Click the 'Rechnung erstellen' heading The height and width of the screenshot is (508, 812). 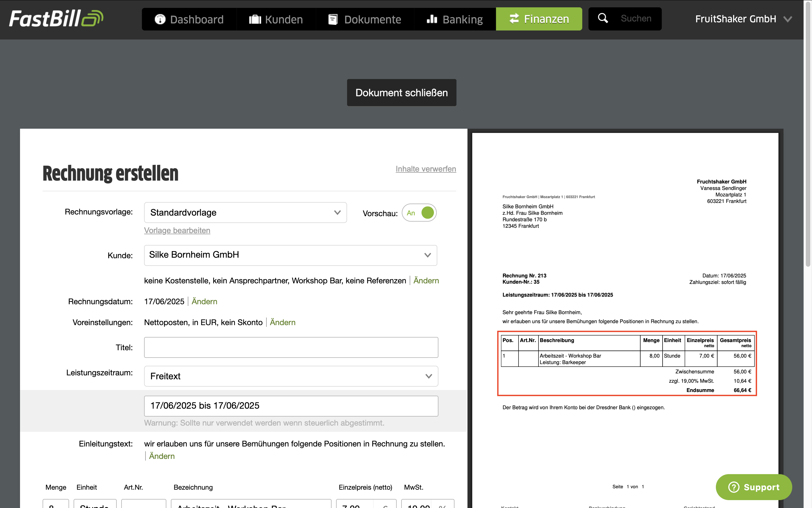pyautogui.click(x=111, y=173)
